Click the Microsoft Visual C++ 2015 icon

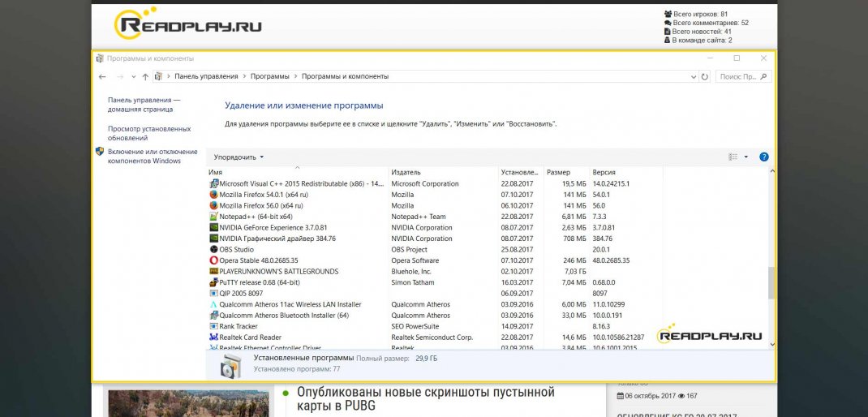[x=213, y=184]
